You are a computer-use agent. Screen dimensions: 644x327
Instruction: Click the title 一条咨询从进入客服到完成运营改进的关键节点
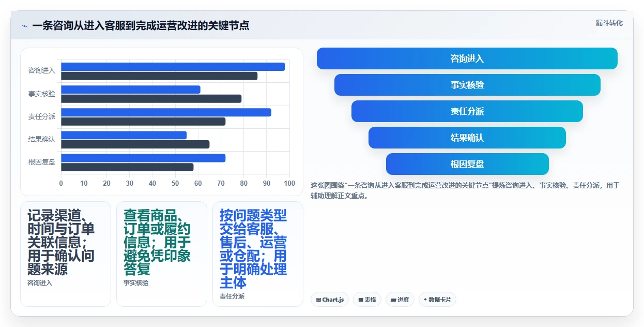coord(141,26)
